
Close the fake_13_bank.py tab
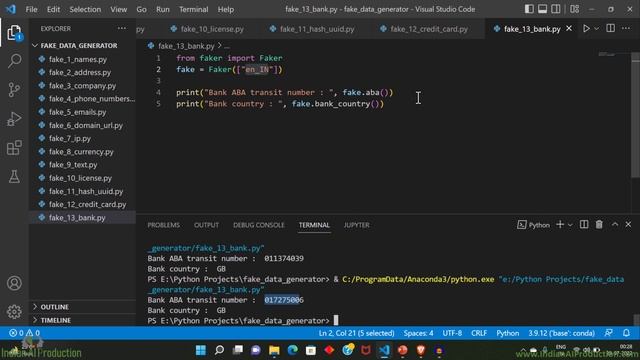569,29
